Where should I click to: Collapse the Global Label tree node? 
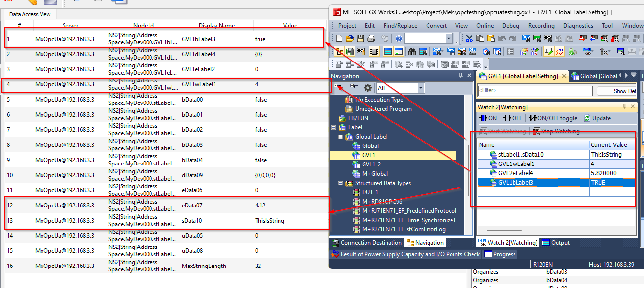pyautogui.click(x=341, y=137)
